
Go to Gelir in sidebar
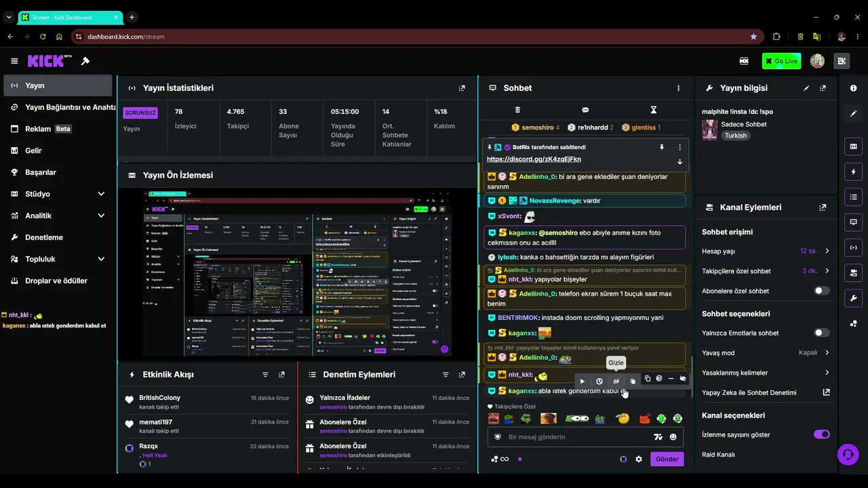pyautogui.click(x=58, y=150)
